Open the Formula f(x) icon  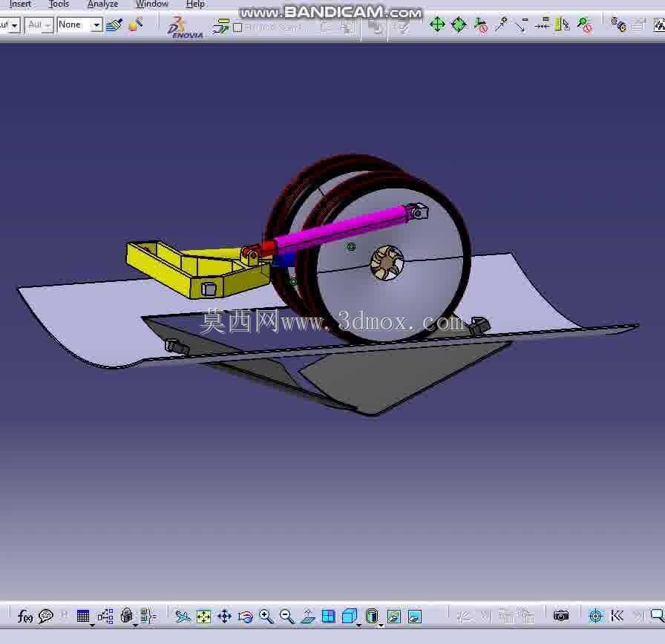point(25,616)
